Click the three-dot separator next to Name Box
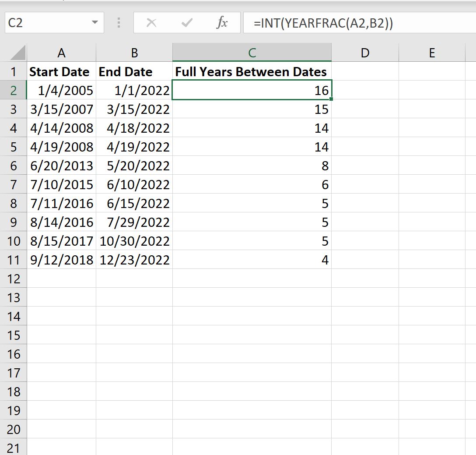 118,23
